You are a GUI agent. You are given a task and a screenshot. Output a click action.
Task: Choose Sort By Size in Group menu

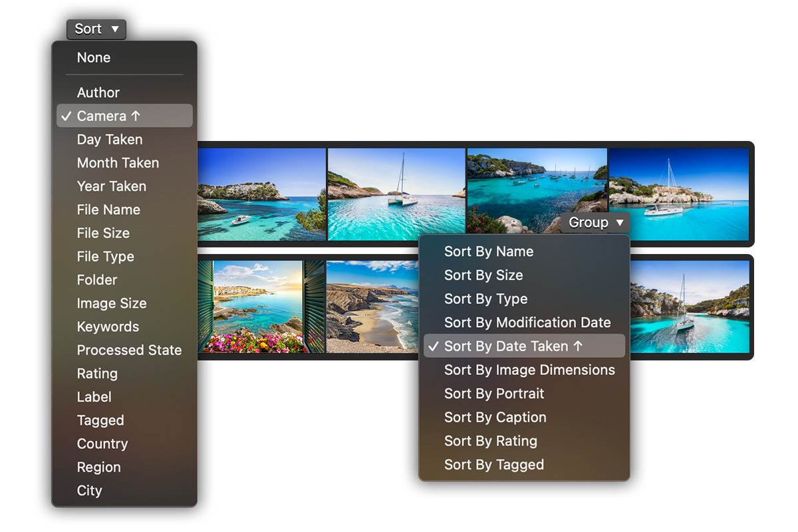[x=524, y=275]
